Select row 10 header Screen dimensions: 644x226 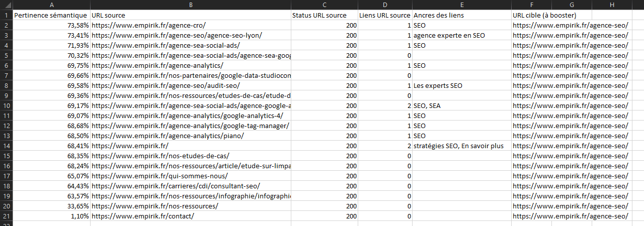click(6, 105)
